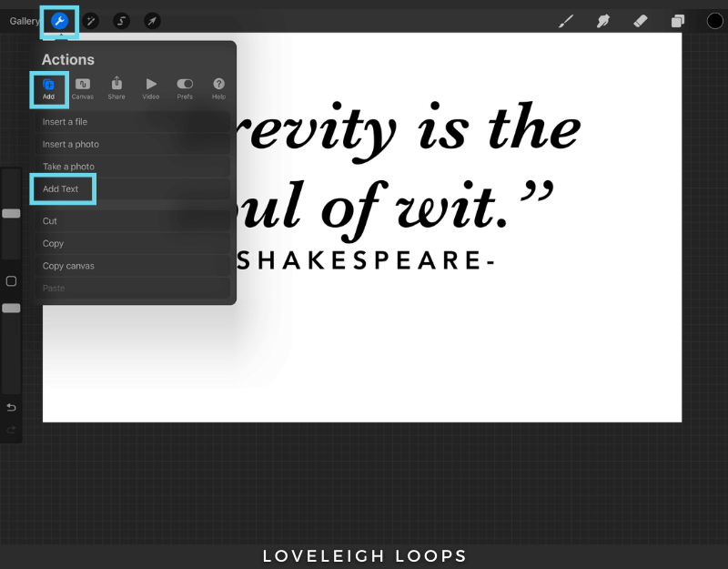Image resolution: width=728 pixels, height=569 pixels.
Task: Open the Transform arrow tool
Action: click(x=152, y=20)
